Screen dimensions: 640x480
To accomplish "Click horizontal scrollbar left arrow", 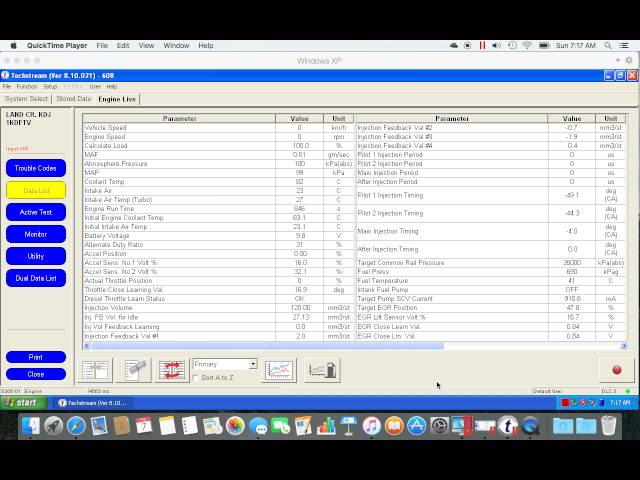I will click(x=87, y=346).
